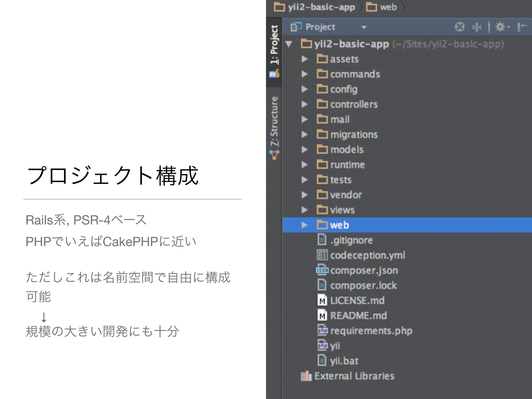Click the Project panel title label

320,27
